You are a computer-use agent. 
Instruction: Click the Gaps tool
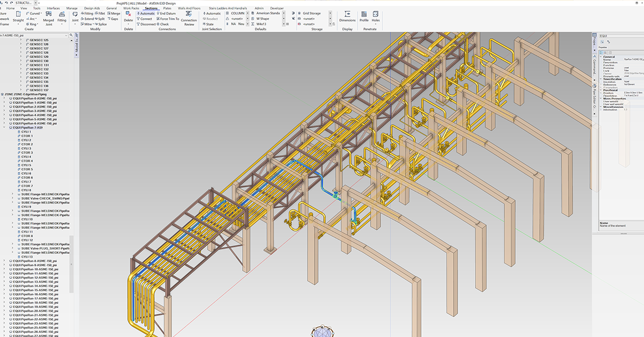[x=113, y=19]
